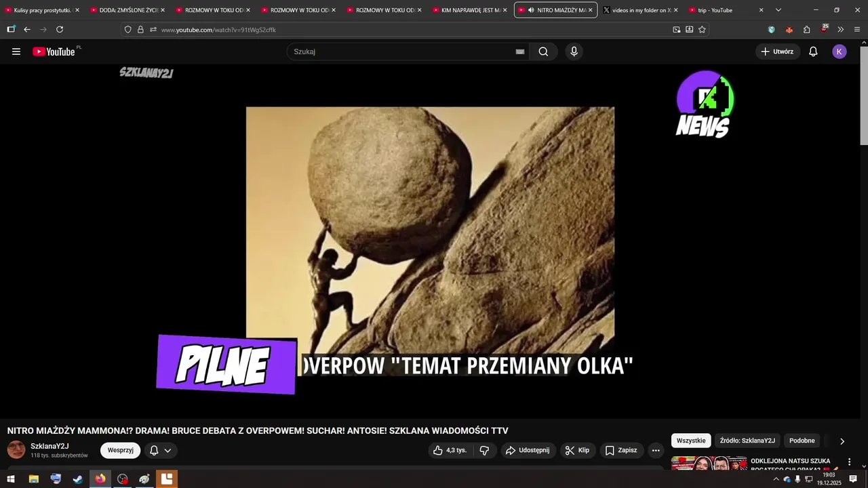Image resolution: width=868 pixels, height=488 pixels.
Task: Open the uBlock extension with badge 25
Action: click(x=824, y=29)
